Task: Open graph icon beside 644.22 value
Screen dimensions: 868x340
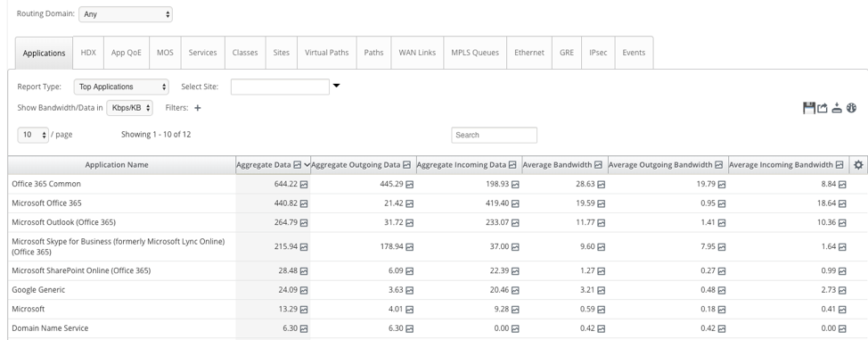Action: (304, 184)
